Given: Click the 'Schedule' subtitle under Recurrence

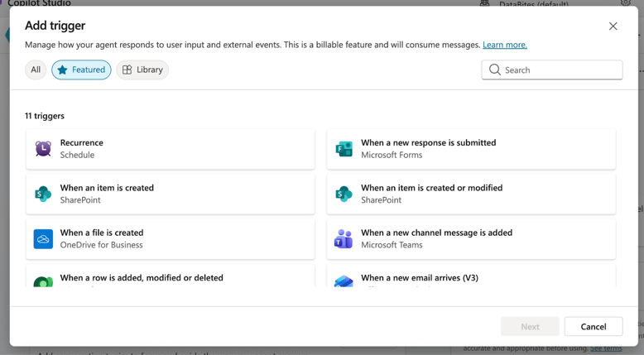Looking at the screenshot, I should pos(77,155).
